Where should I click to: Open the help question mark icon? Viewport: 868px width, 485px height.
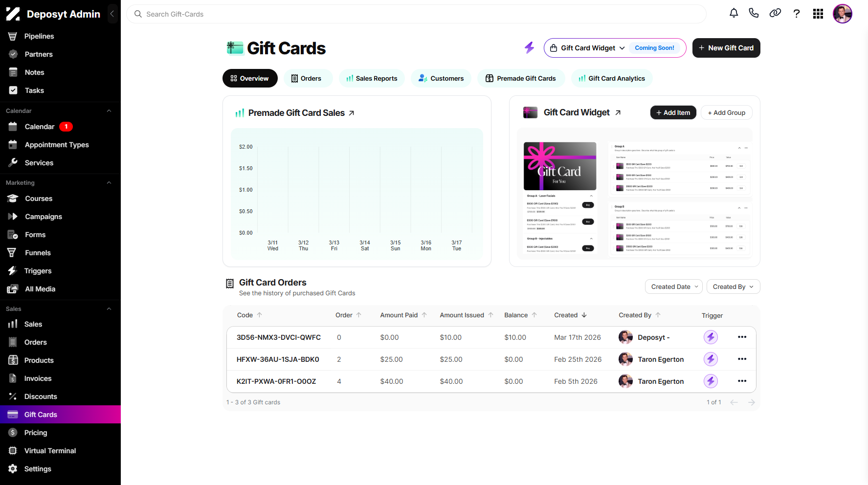pos(797,14)
